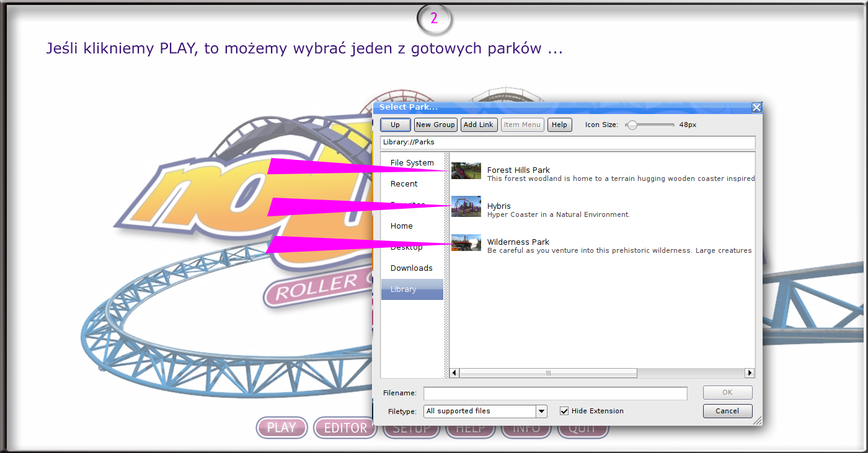This screenshot has width=868, height=453.
Task: Click the vertical pane splitter handle
Action: point(446,265)
